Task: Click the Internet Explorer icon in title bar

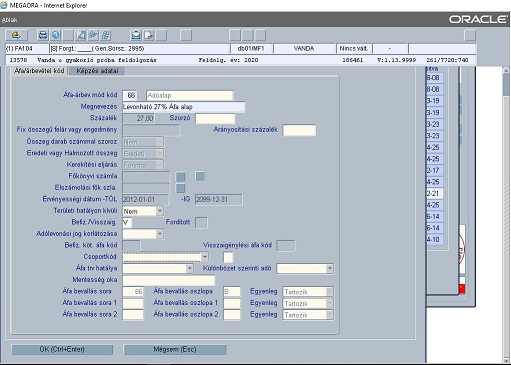Action: (4, 5)
